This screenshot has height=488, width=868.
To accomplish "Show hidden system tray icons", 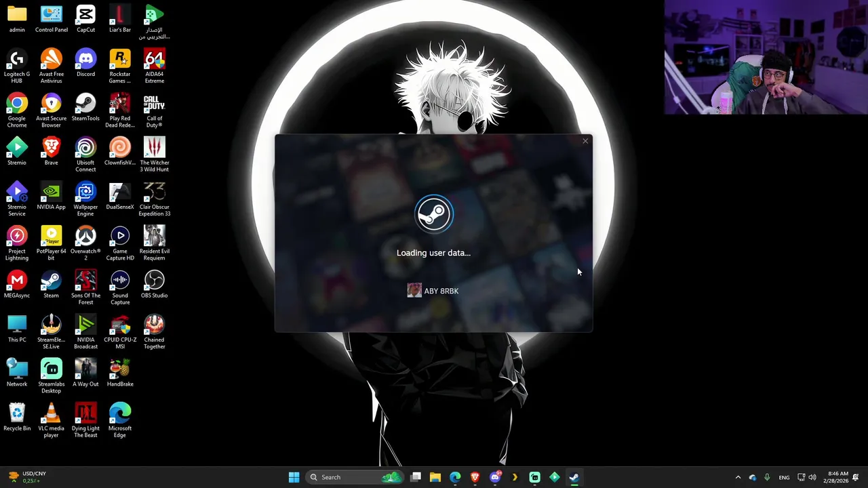I will pyautogui.click(x=738, y=477).
